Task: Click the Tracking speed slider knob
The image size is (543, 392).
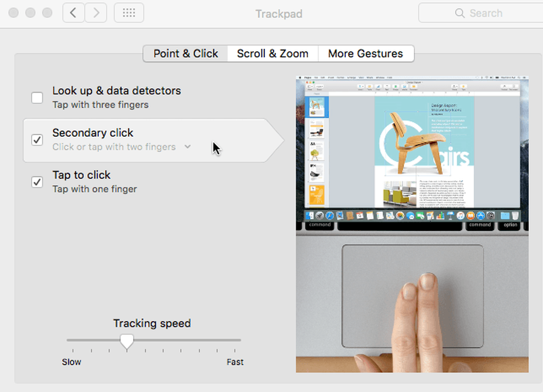Action: tap(127, 342)
